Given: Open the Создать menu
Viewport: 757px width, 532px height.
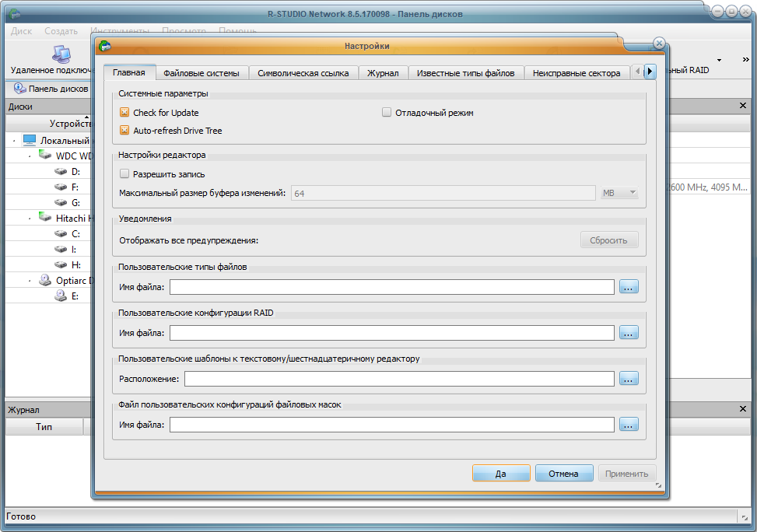Looking at the screenshot, I should coord(61,31).
